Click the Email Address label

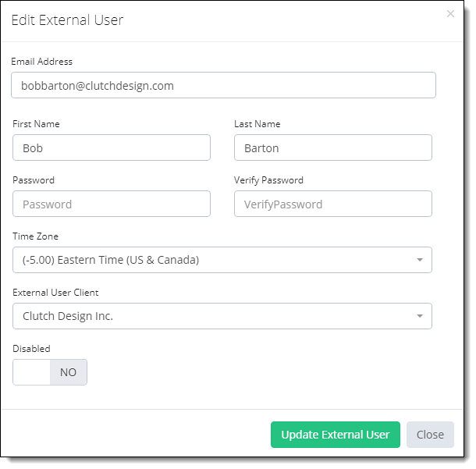tap(42, 62)
